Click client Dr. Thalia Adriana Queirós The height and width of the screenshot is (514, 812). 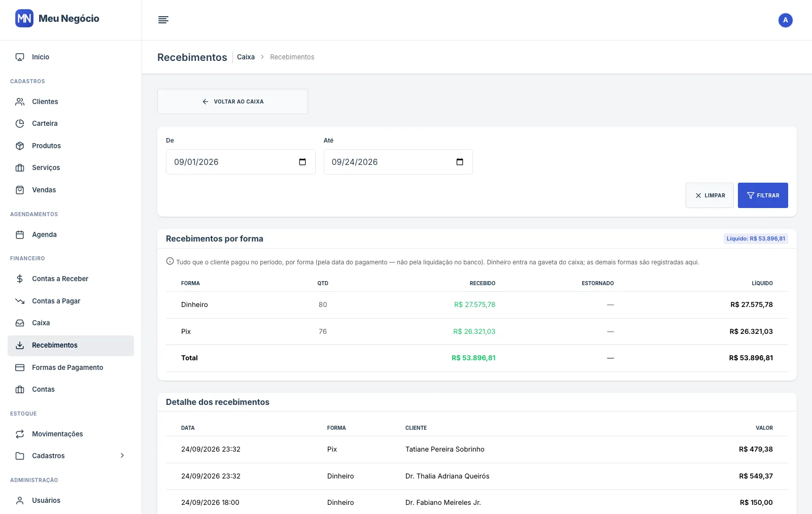447,476
